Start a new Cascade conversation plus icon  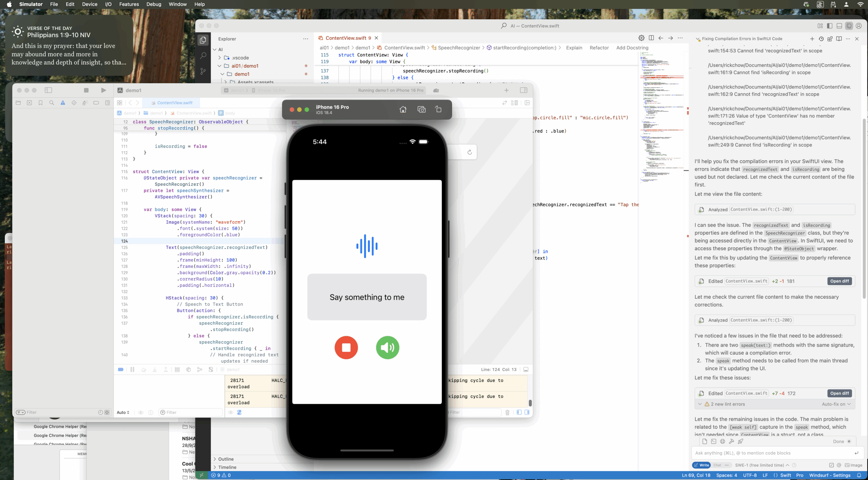(x=812, y=39)
